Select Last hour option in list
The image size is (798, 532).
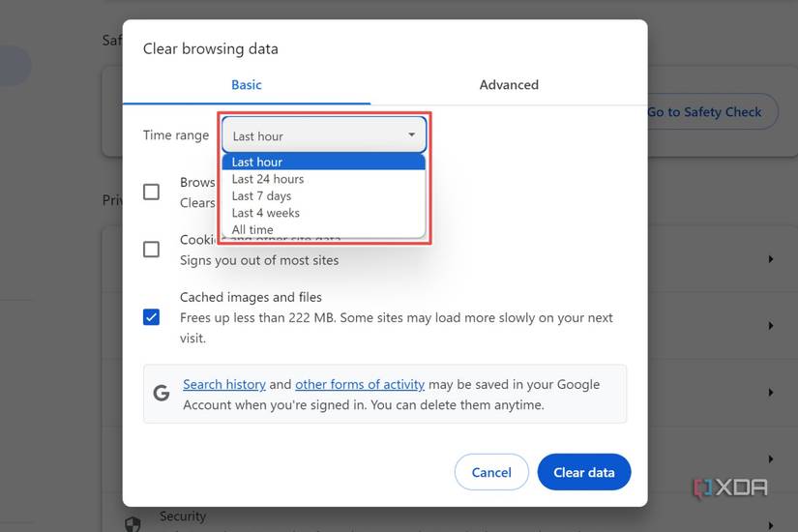(x=324, y=162)
